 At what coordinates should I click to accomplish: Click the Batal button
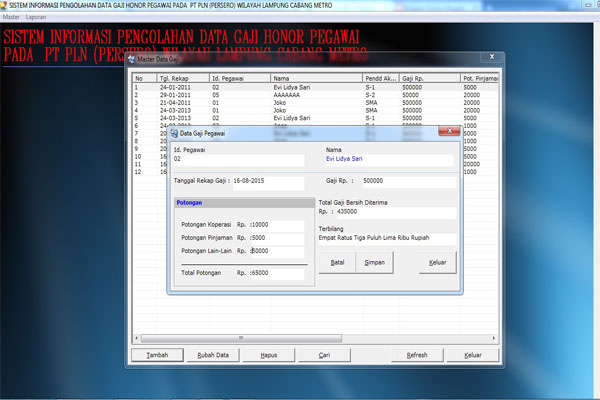point(337,263)
